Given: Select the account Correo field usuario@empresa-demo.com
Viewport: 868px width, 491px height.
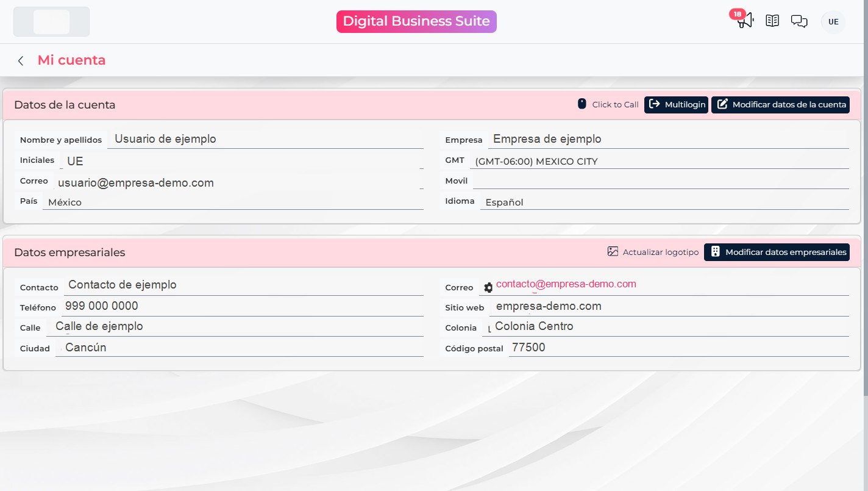Looking at the screenshot, I should pos(238,182).
